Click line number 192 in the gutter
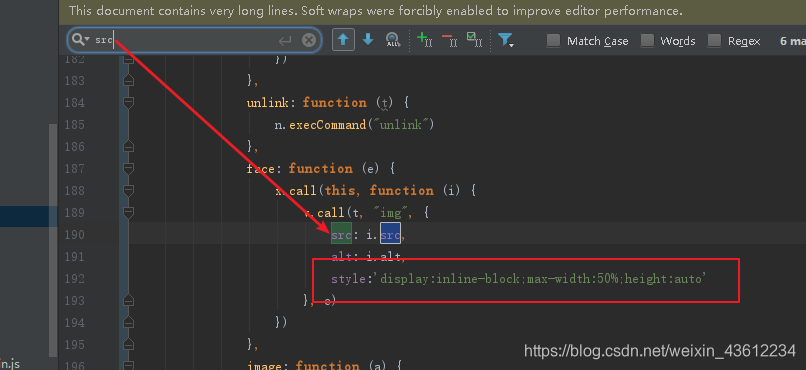806x370 pixels. 75,279
